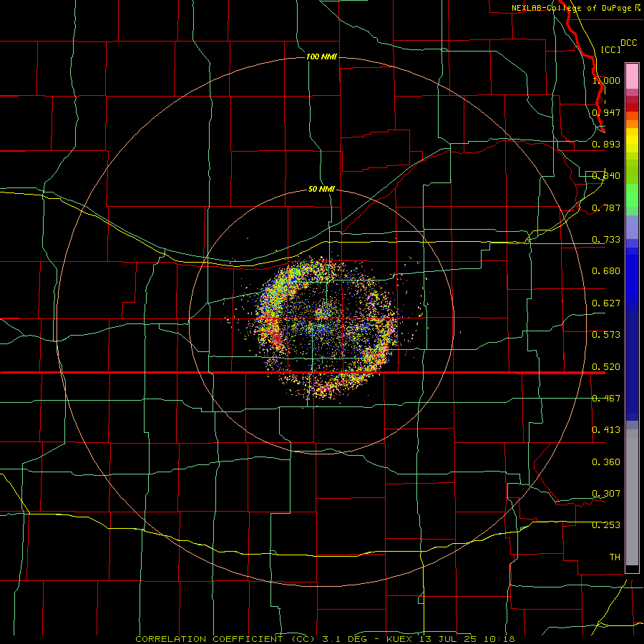This screenshot has width=644, height=644.
Task: Click the gray low-value section of color bar
Action: coord(632,497)
